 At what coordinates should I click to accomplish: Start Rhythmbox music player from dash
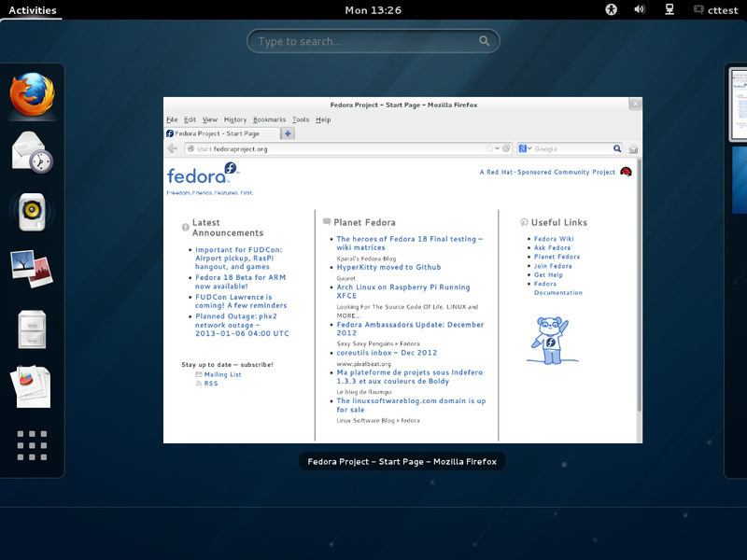[32, 211]
